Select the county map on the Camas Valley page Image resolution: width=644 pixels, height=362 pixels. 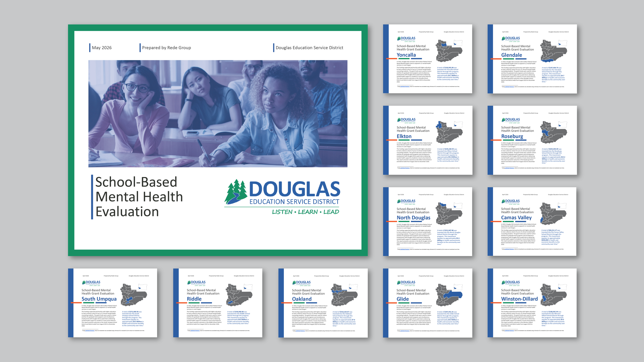[x=553, y=213]
